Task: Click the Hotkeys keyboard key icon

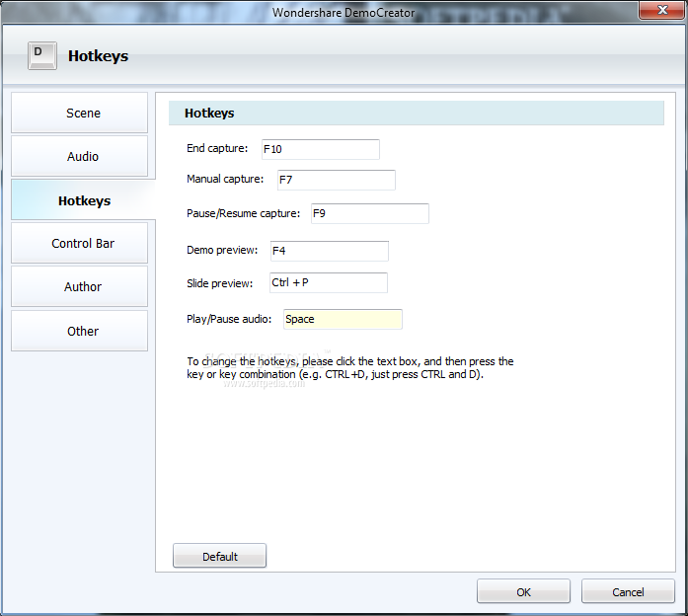Action: 42,55
